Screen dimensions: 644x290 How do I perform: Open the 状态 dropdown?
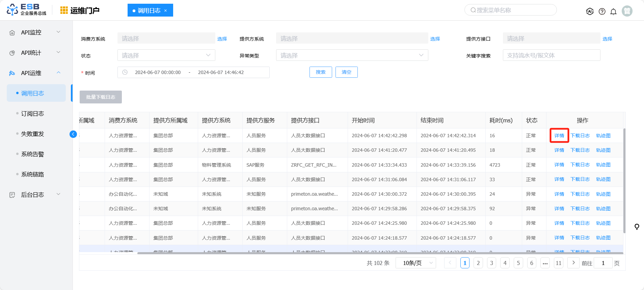click(166, 55)
